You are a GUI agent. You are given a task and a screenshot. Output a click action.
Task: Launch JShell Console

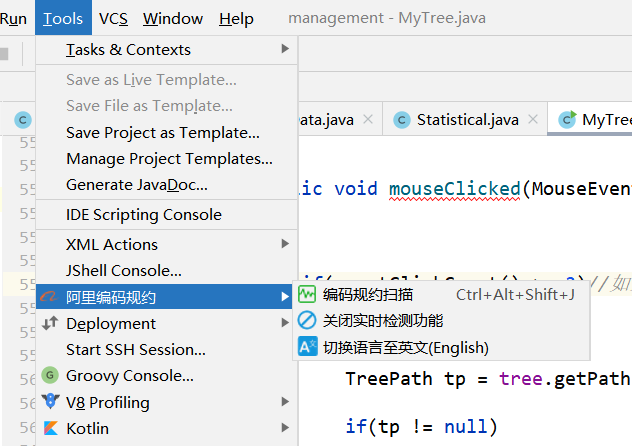point(166,271)
